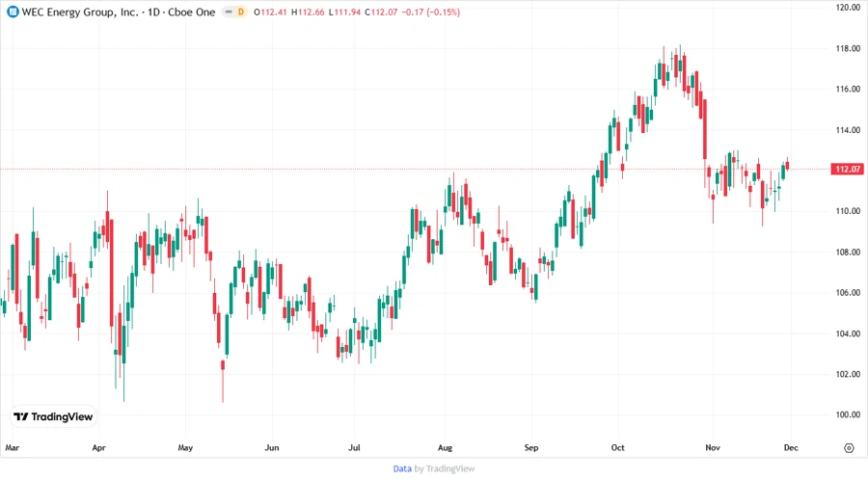Click the 106.00 price axis label

pyautogui.click(x=848, y=293)
